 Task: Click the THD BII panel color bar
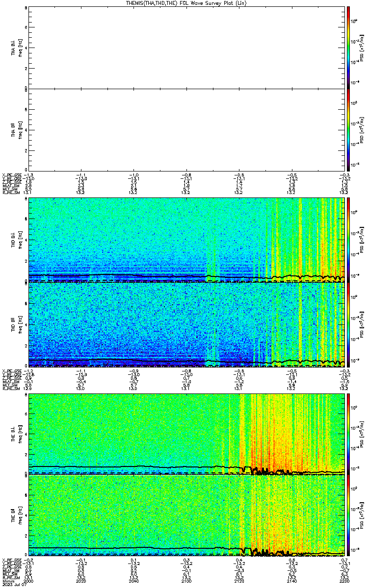pos(348,324)
